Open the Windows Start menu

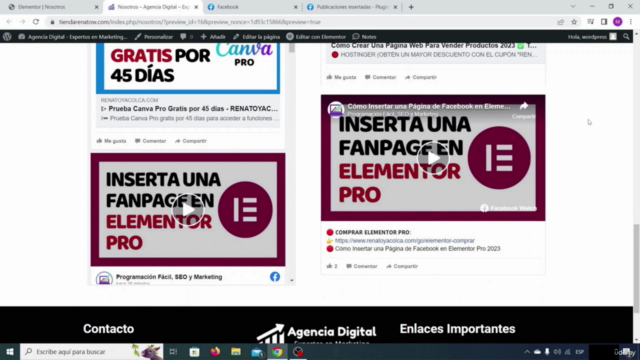pos(10,351)
